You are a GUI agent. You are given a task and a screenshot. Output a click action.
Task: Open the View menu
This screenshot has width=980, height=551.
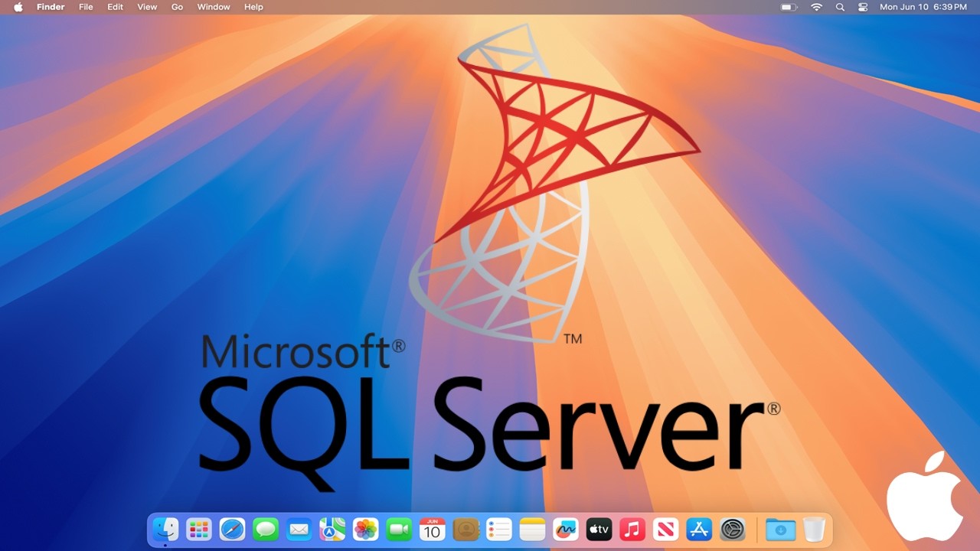(147, 7)
